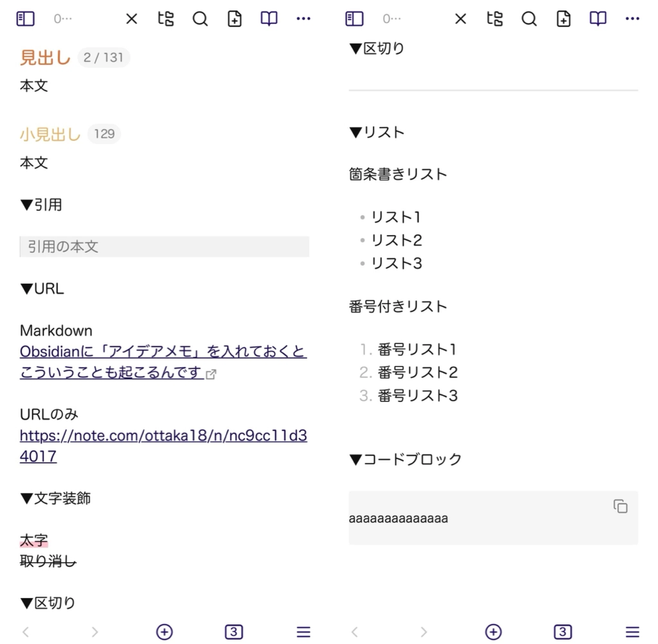Open file tree navigator in left pane
The height and width of the screenshot is (644, 658).
pos(166,19)
